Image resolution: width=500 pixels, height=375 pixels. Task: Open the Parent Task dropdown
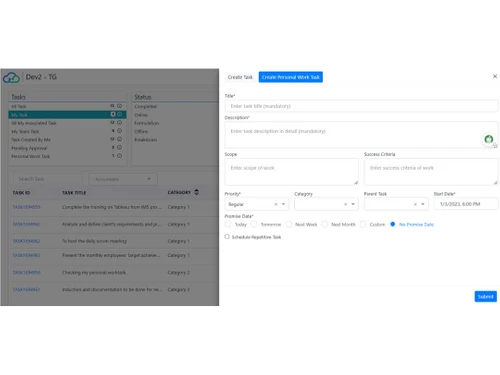[423, 204]
